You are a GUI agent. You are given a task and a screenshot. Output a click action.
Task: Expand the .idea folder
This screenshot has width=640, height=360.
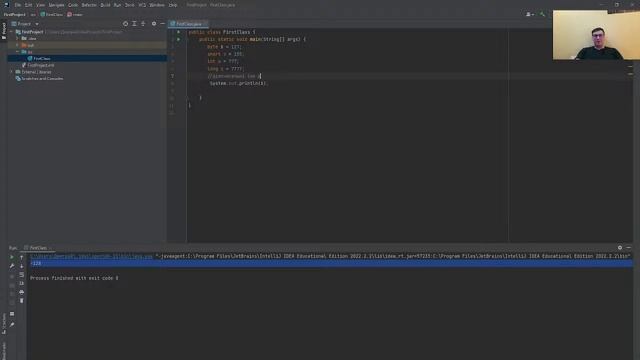point(17,38)
